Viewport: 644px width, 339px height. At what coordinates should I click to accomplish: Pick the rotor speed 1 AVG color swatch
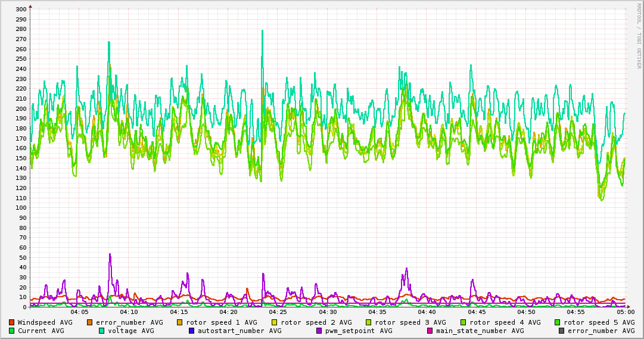180,322
